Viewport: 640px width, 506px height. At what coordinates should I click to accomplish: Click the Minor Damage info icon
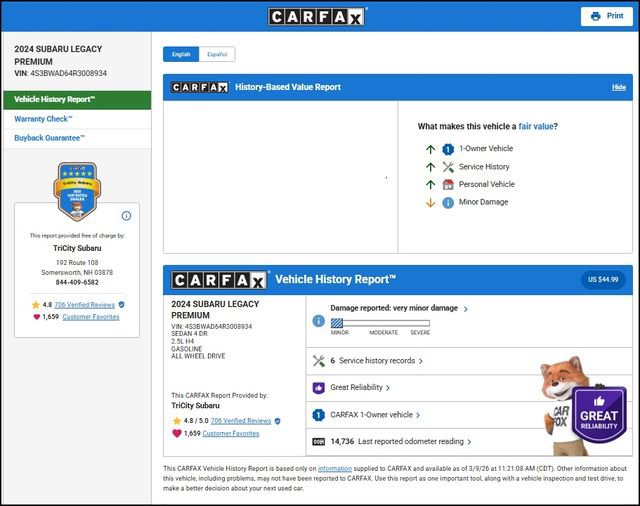click(x=448, y=202)
